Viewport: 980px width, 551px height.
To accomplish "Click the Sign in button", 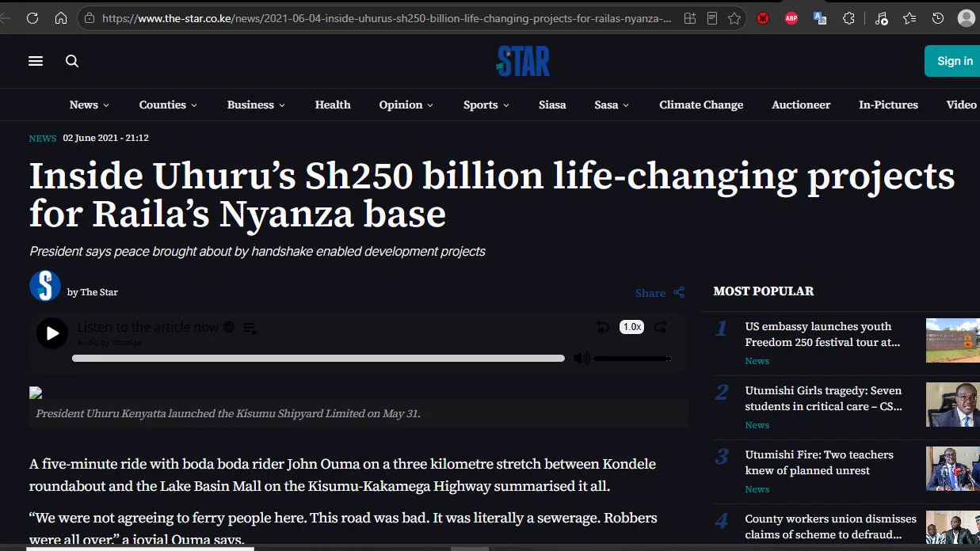I will [952, 61].
